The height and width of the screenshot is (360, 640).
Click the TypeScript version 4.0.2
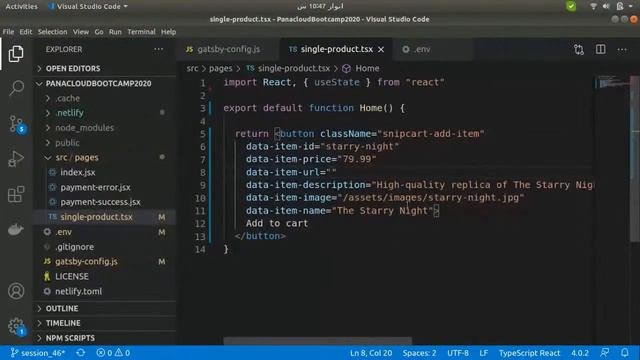(580, 353)
